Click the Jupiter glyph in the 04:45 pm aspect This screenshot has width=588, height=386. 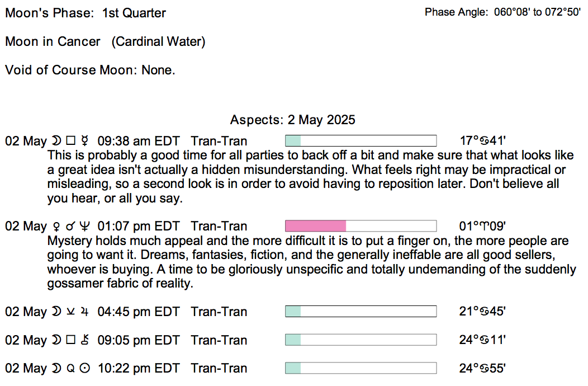84,312
